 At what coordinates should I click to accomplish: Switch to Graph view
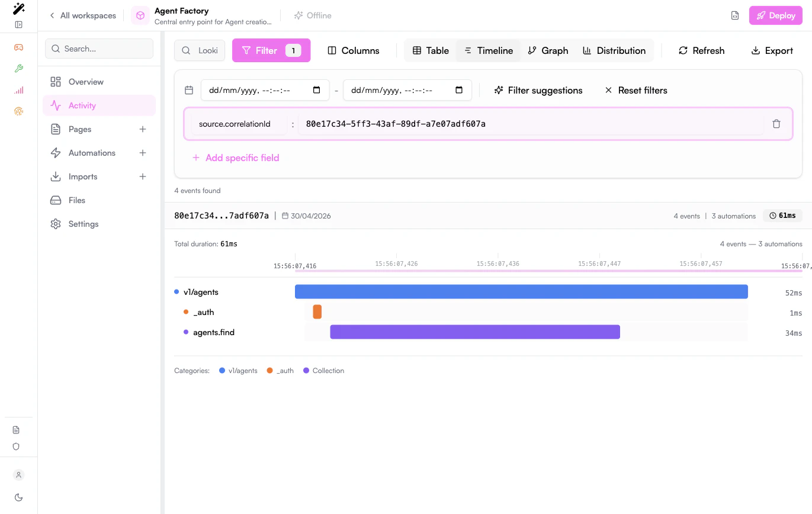click(548, 50)
